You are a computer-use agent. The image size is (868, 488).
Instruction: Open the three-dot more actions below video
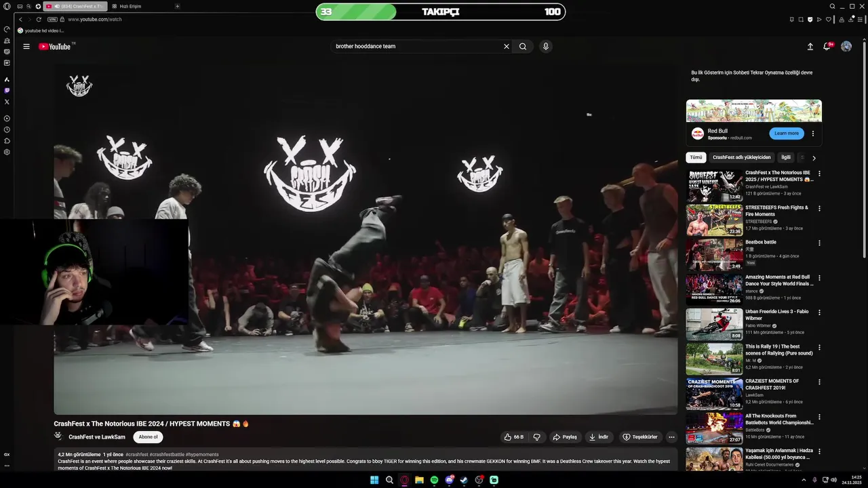[671, 437]
